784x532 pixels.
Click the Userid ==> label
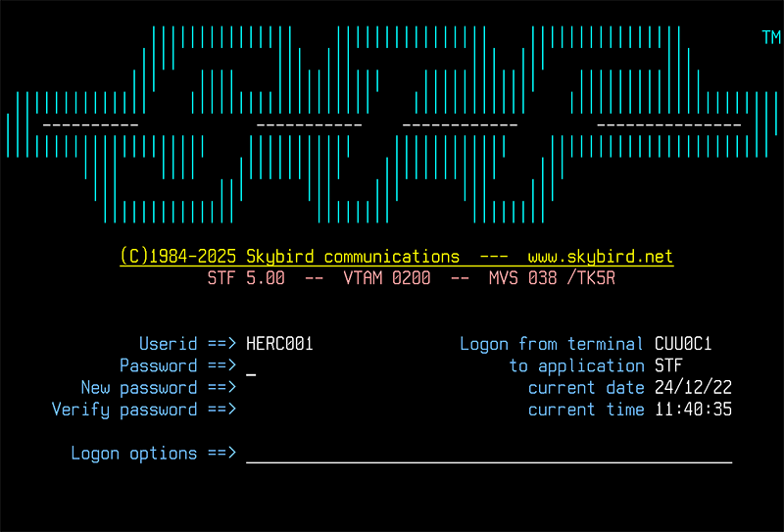click(187, 344)
